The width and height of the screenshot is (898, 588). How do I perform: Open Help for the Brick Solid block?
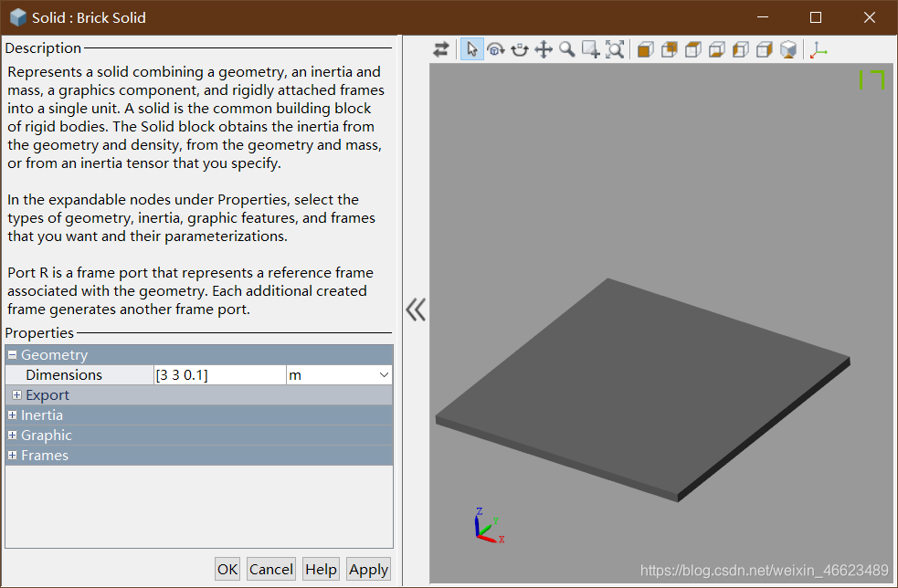coord(320,569)
